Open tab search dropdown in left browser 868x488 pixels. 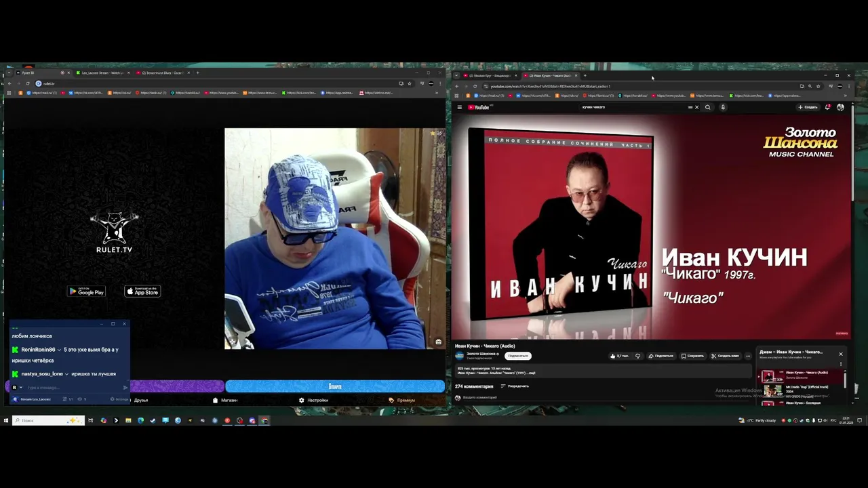click(x=7, y=73)
